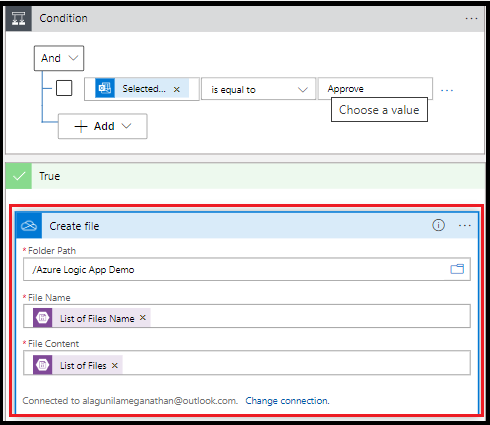Tick the condition row checkbox
Viewport: 490px width, 425px height.
tap(64, 88)
